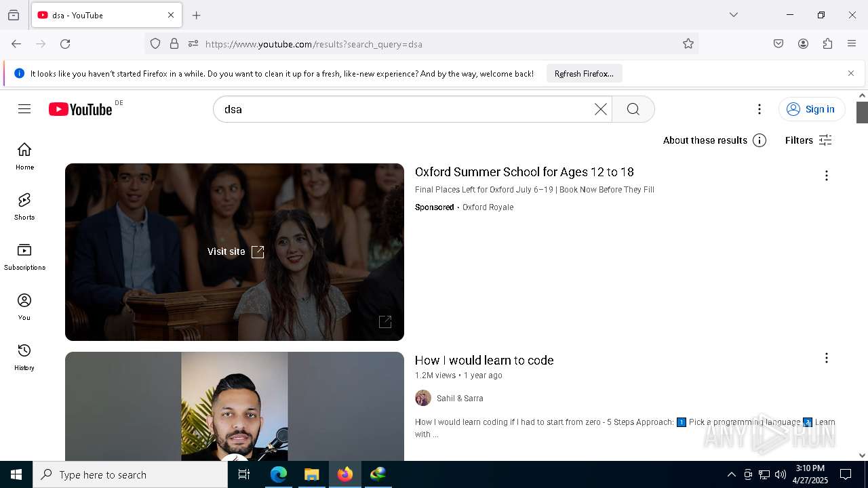
Task: Open more options for Oxford ad
Action: [x=826, y=176]
